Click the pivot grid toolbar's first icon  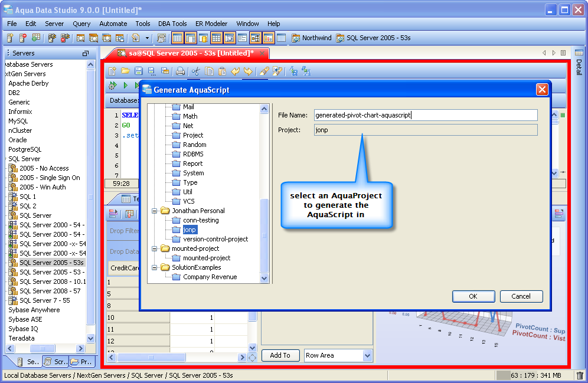[113, 214]
